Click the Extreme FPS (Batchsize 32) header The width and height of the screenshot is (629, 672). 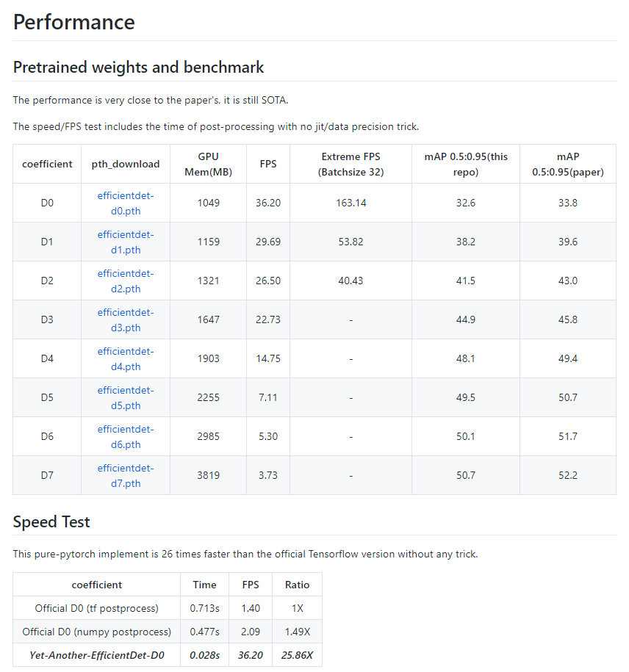click(x=351, y=164)
